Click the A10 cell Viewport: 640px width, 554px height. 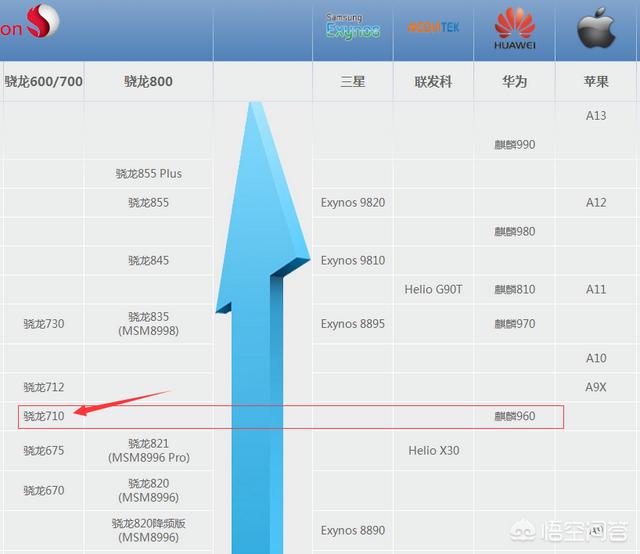[596, 358]
